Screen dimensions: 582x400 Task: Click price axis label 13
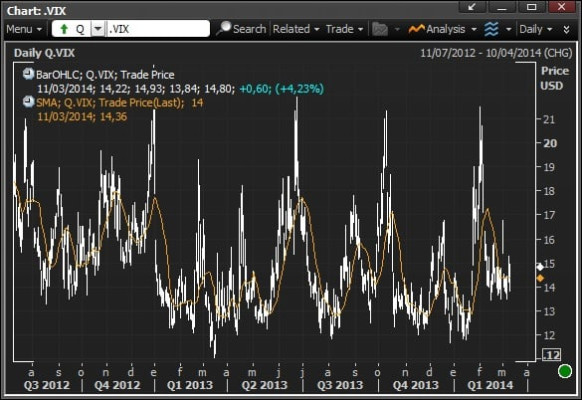pos(549,311)
